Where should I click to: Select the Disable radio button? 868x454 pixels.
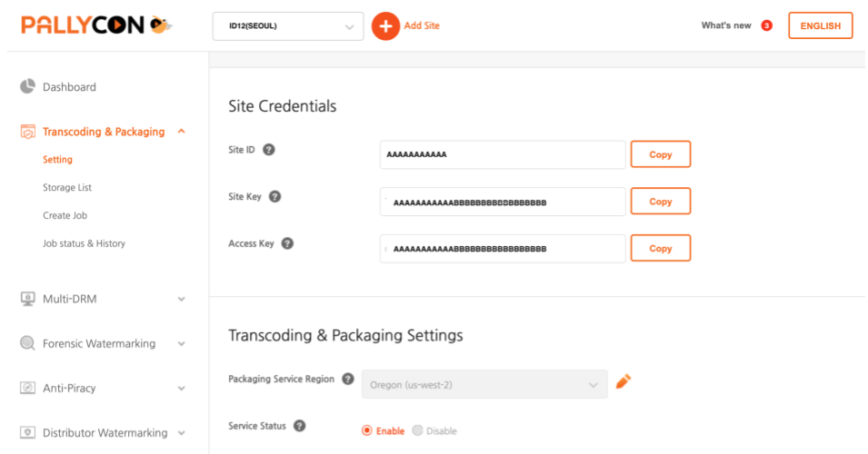point(418,430)
